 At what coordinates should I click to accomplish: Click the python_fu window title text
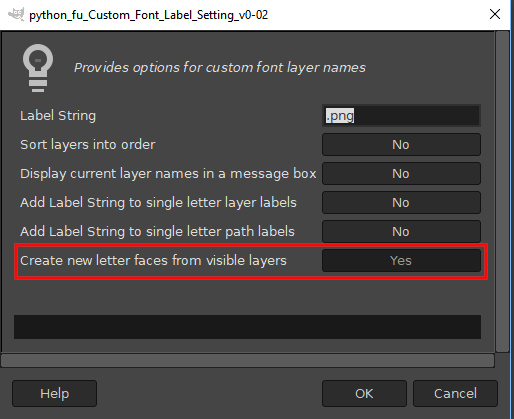tap(148, 15)
